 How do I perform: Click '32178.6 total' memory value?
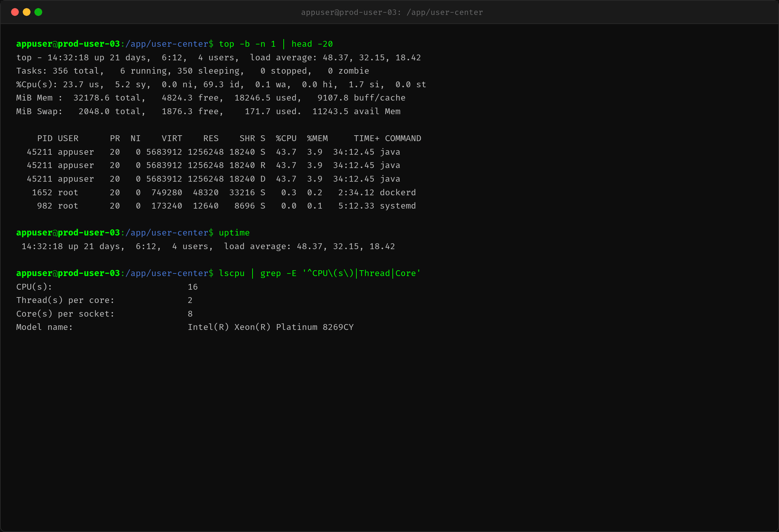(x=107, y=98)
